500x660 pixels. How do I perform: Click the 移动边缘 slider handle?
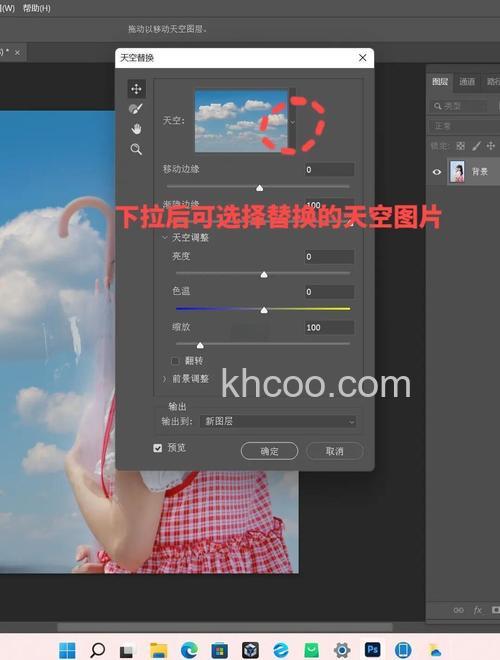[x=260, y=188]
